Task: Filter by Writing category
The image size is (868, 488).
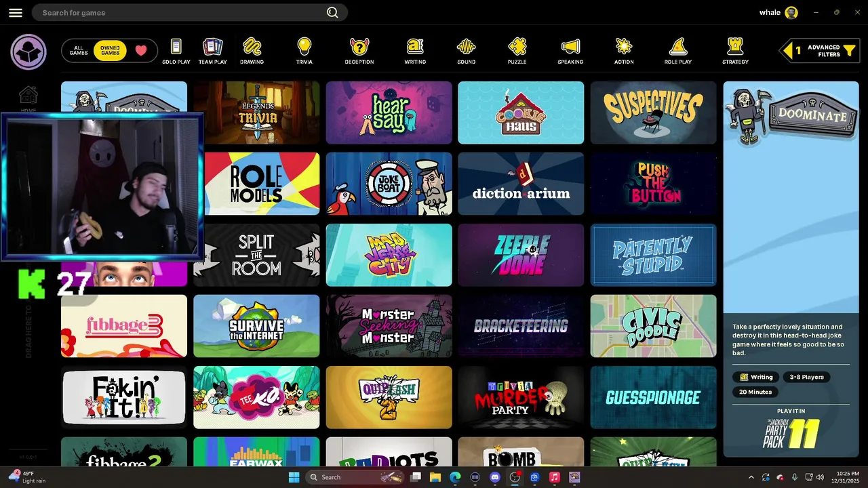Action: coord(415,52)
